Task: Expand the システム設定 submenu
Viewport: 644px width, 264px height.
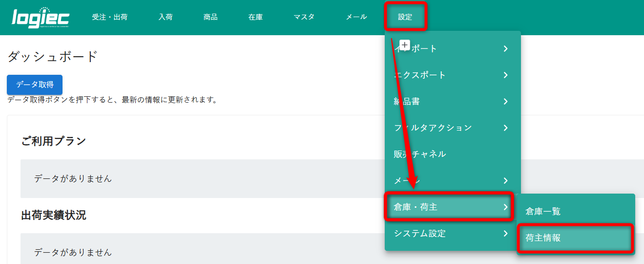Action: tap(452, 233)
